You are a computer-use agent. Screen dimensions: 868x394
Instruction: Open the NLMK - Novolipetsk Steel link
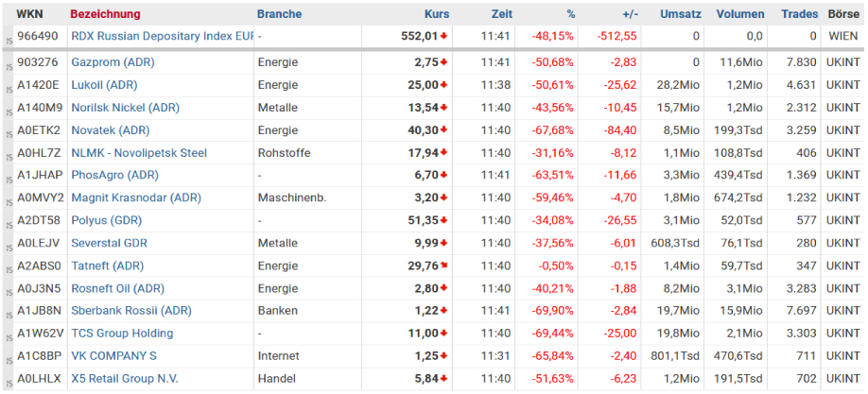139,153
